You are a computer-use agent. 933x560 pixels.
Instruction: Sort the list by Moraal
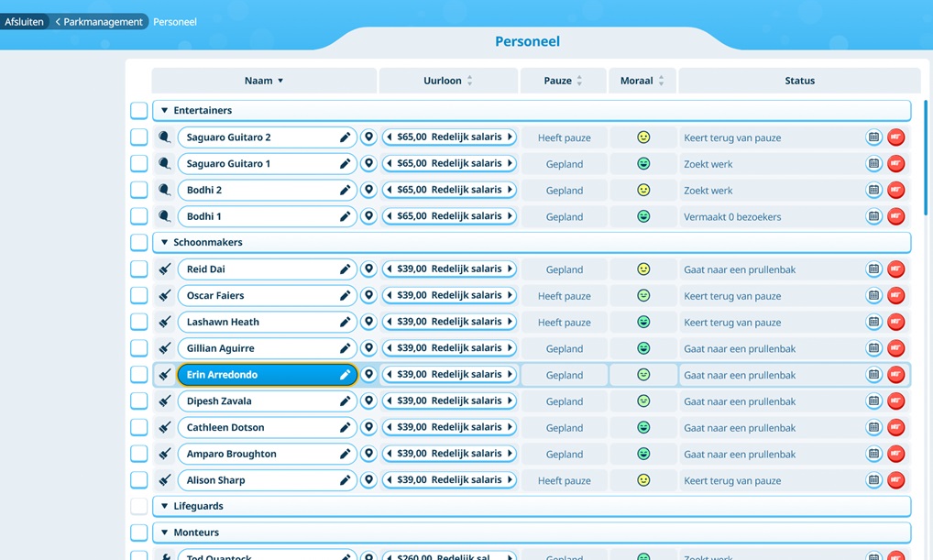point(642,81)
